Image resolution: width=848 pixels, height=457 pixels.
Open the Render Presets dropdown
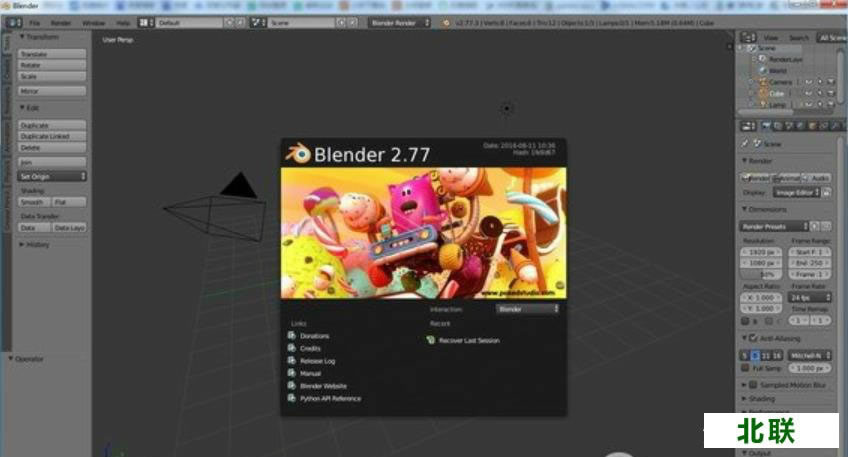pyautogui.click(x=774, y=226)
